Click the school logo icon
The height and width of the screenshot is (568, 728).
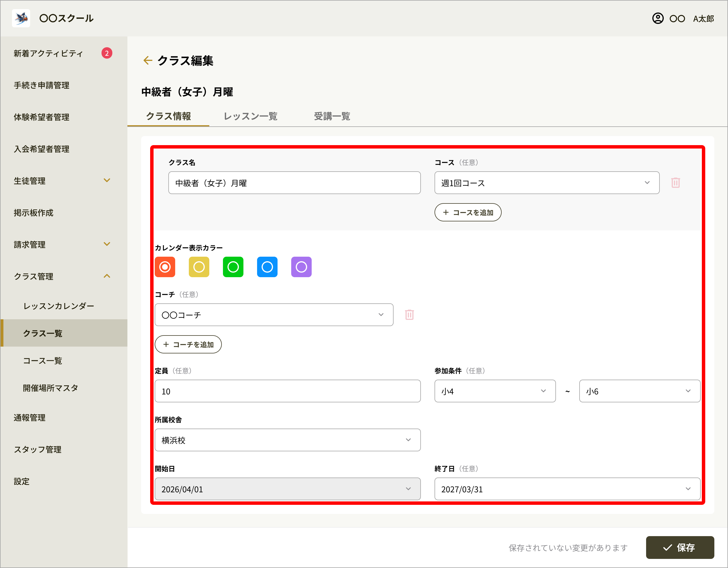pyautogui.click(x=21, y=18)
